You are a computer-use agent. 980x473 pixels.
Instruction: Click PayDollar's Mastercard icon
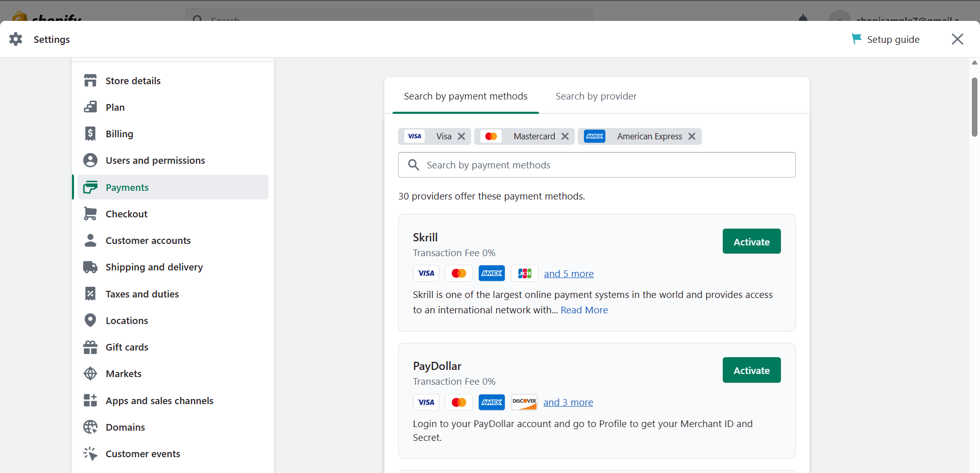459,402
